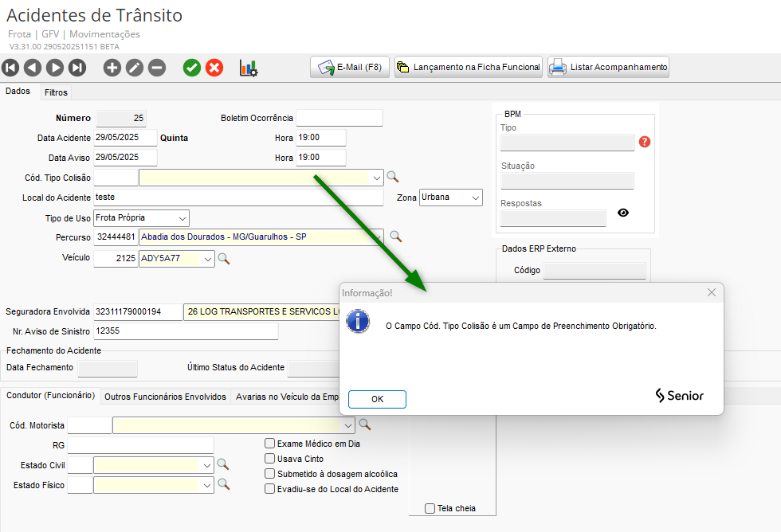Click the red cancel X icon
This screenshot has width=781, height=532.
coord(214,68)
